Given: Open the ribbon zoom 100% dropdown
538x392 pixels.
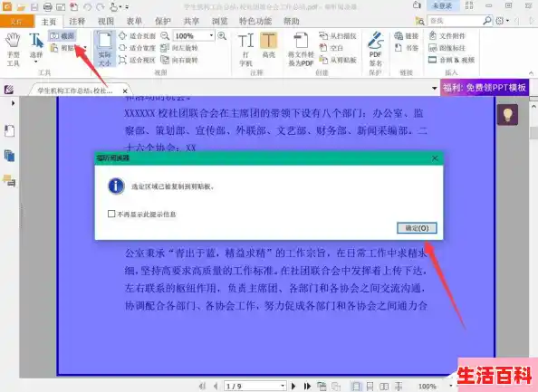Looking at the screenshot, I should click(x=211, y=35).
